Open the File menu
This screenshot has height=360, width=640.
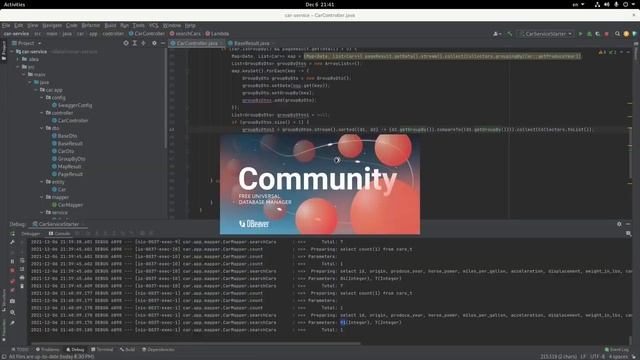click(x=6, y=25)
